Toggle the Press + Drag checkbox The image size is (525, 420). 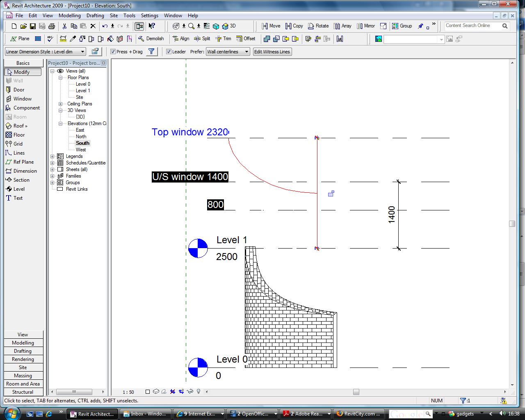113,52
